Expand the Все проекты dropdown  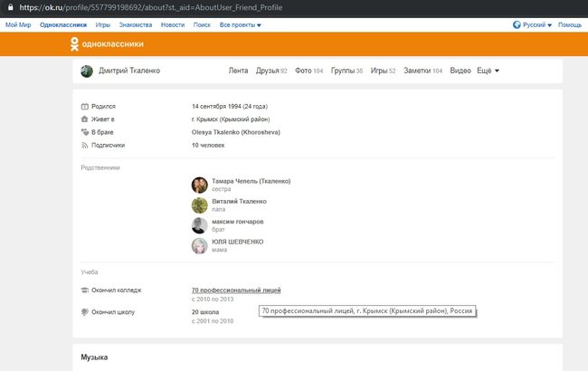coord(241,24)
